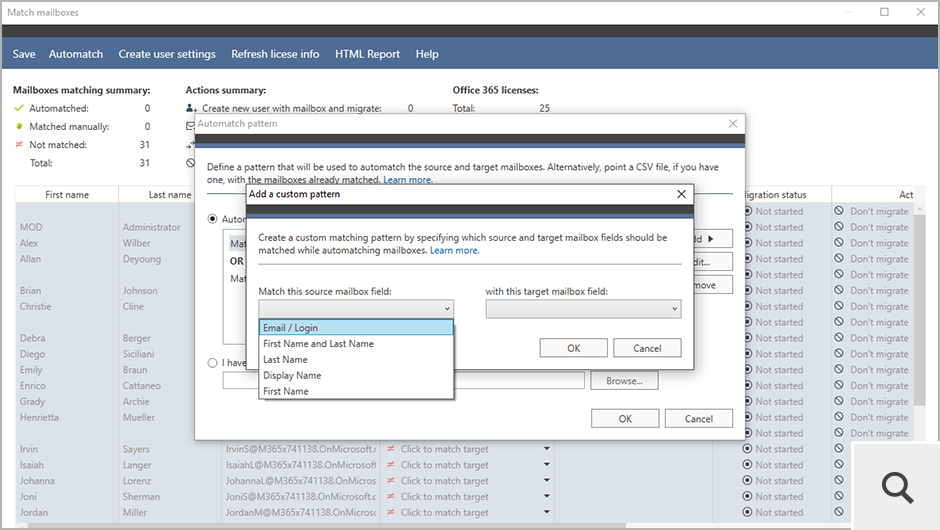Click the Create new user icon
Image resolution: width=940 pixels, height=530 pixels.
click(191, 109)
